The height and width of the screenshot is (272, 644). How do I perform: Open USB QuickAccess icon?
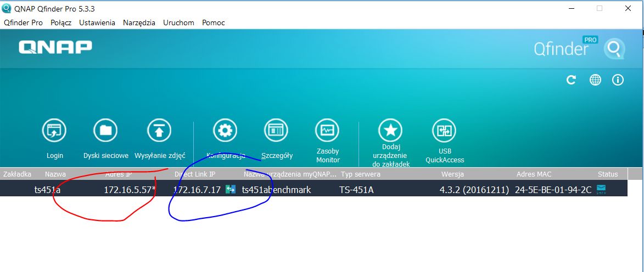[x=444, y=131]
